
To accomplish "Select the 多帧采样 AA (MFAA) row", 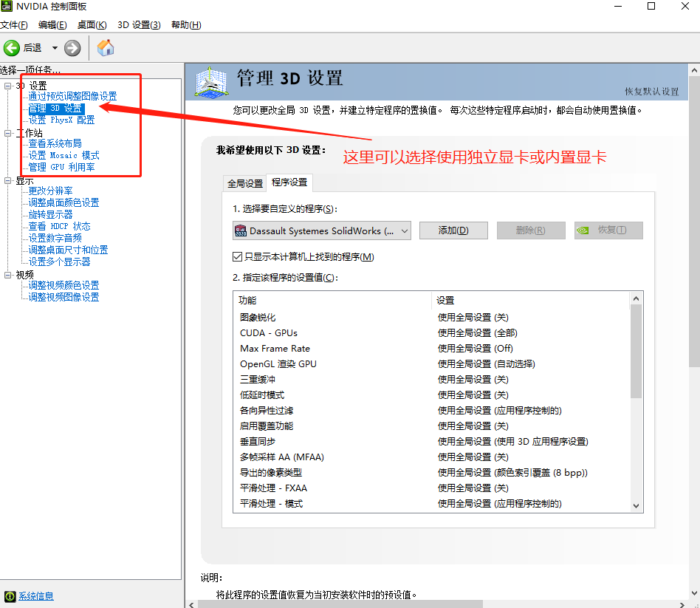I will click(431, 457).
